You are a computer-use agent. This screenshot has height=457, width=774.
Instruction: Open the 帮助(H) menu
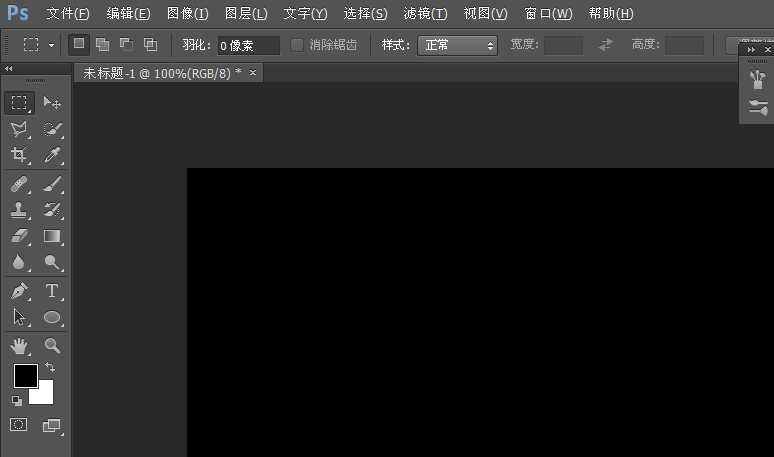tap(611, 14)
